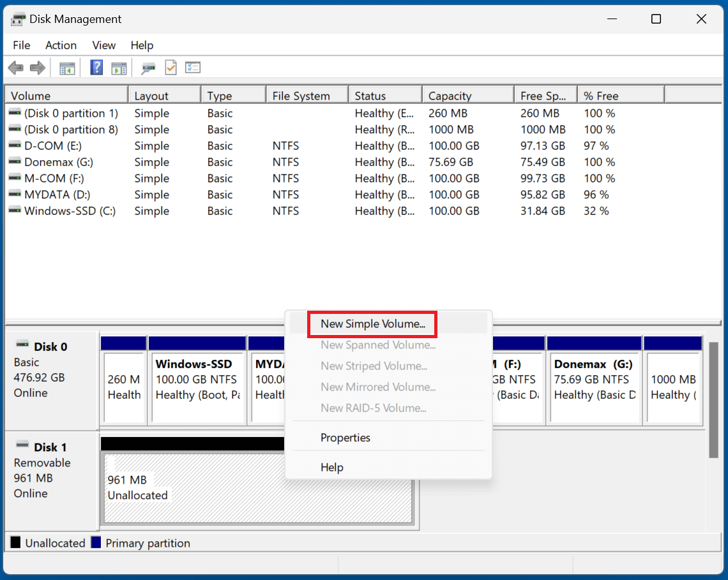Select Help at the bottom of the context menu
728x580 pixels.
tap(331, 467)
